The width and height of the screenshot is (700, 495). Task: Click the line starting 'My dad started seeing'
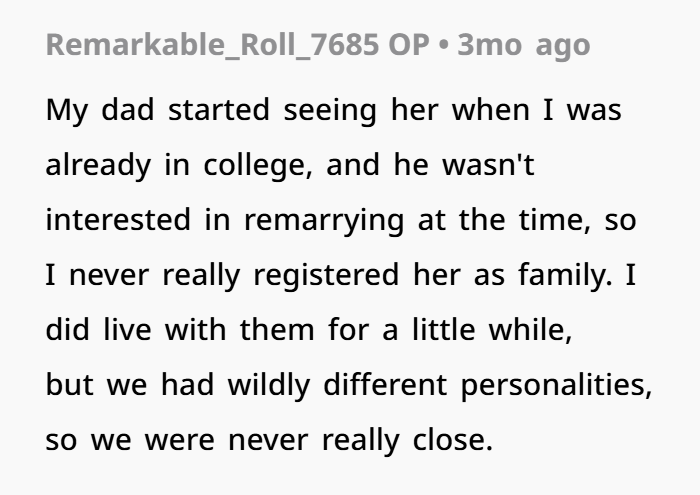click(333, 110)
